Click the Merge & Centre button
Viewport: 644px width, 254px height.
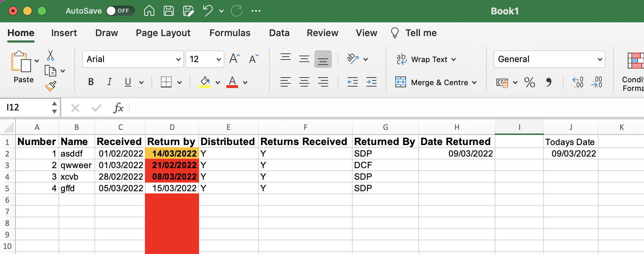click(436, 82)
